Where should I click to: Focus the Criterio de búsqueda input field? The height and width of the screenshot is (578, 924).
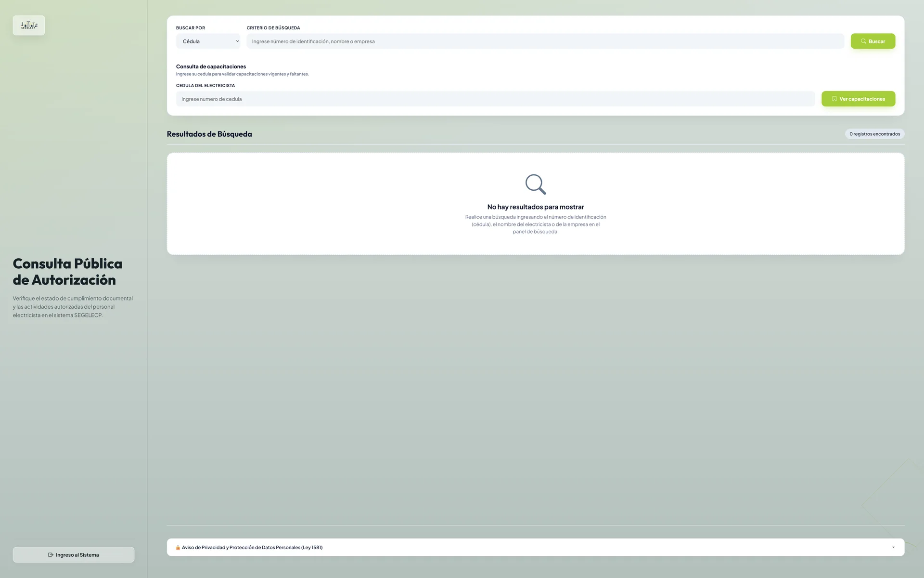point(545,41)
